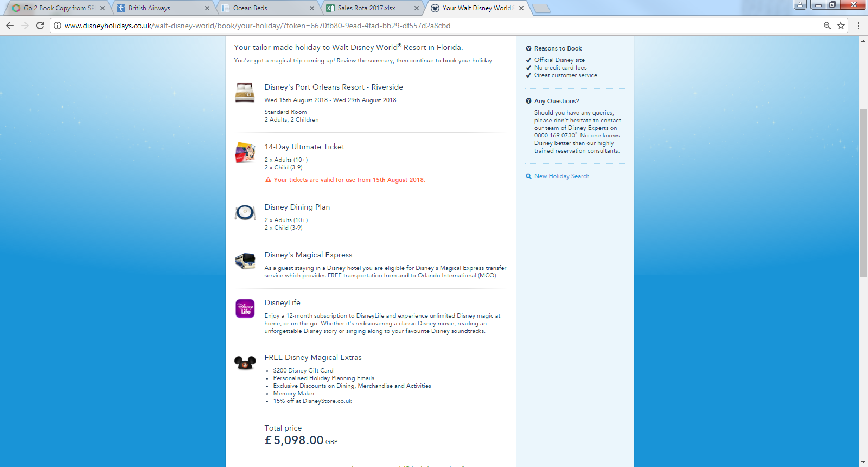Close the British Airways tab
Screen dimensions: 868x467
(x=207, y=8)
